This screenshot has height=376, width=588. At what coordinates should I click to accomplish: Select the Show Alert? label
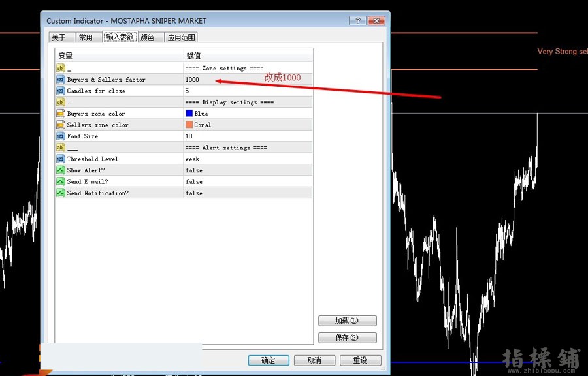coord(86,170)
